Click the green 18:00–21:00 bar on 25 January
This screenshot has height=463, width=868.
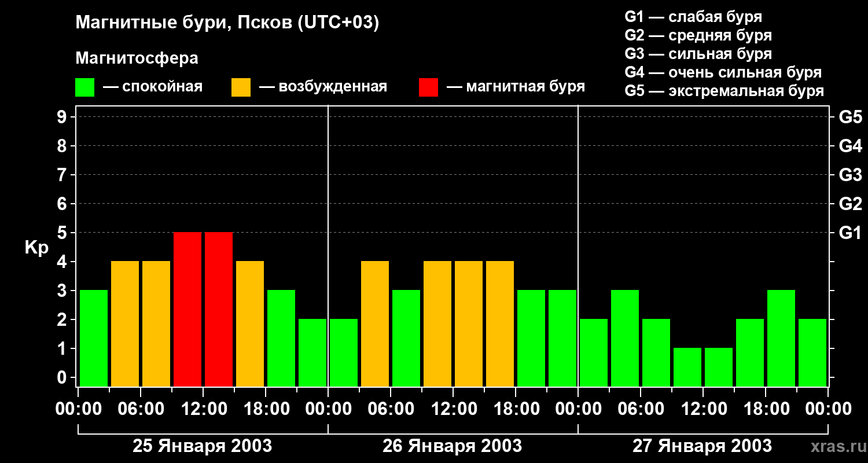coord(281,338)
